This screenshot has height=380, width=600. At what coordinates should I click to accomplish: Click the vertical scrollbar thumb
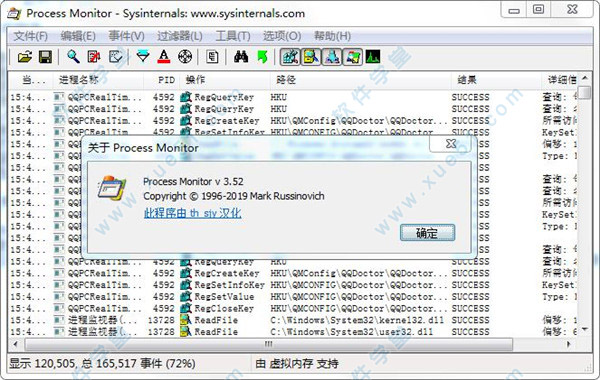pyautogui.click(x=585, y=92)
